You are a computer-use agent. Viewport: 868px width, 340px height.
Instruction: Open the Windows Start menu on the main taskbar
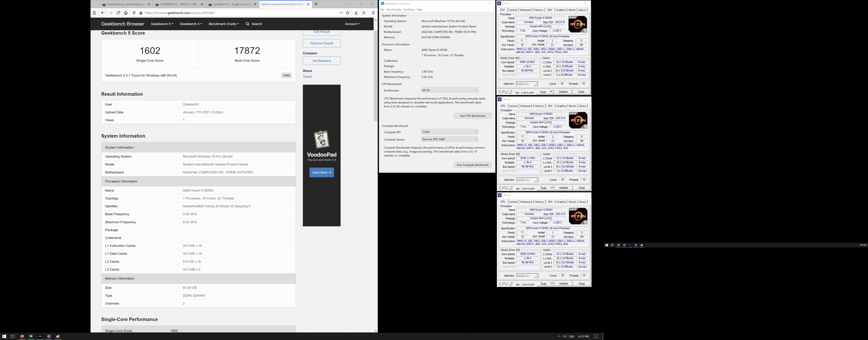click(4, 336)
